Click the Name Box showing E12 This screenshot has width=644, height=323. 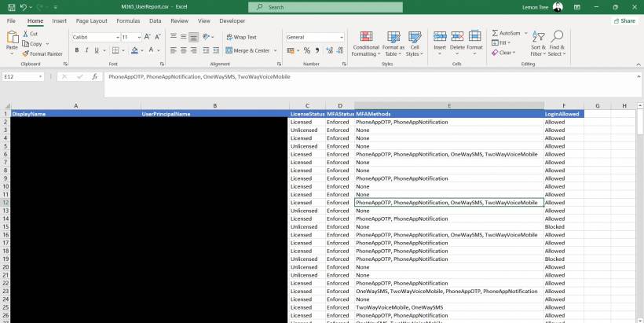(x=20, y=77)
